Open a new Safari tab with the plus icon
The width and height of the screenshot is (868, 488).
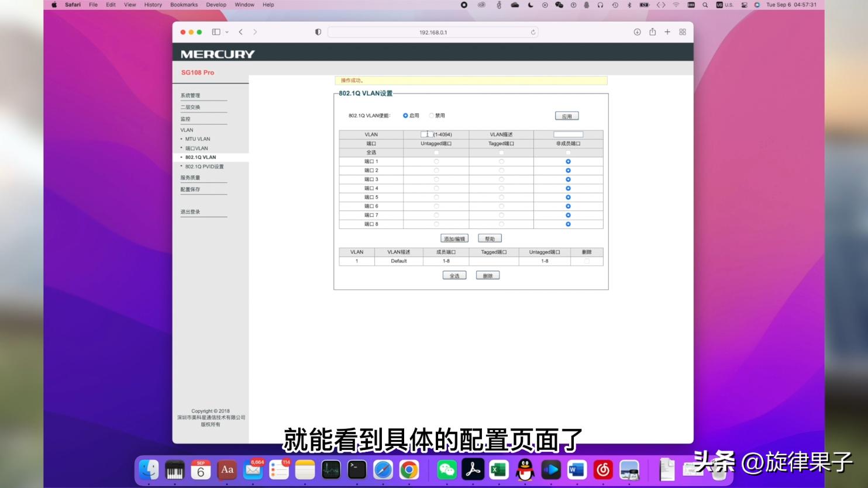[667, 32]
